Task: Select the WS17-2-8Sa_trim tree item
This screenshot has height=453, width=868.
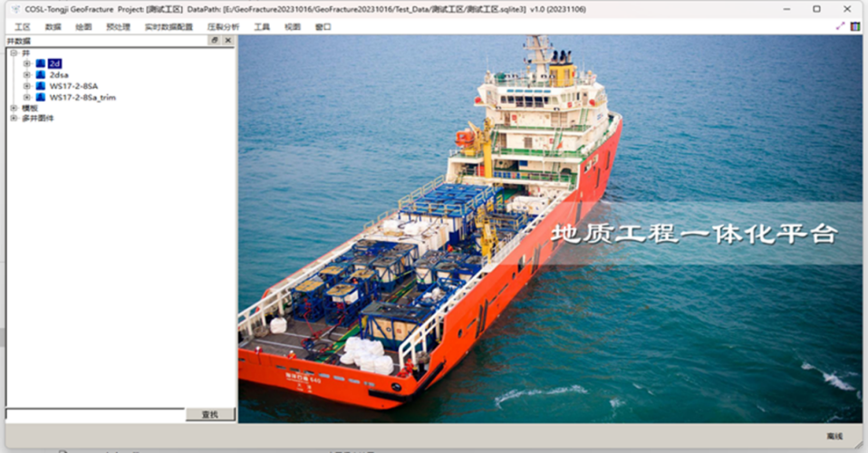Action: coord(82,97)
